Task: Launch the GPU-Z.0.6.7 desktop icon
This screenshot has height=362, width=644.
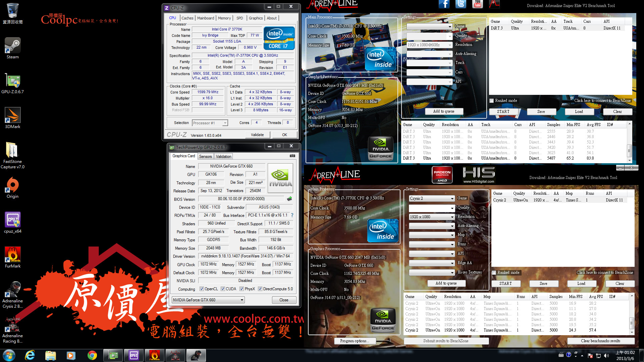Action: click(12, 83)
